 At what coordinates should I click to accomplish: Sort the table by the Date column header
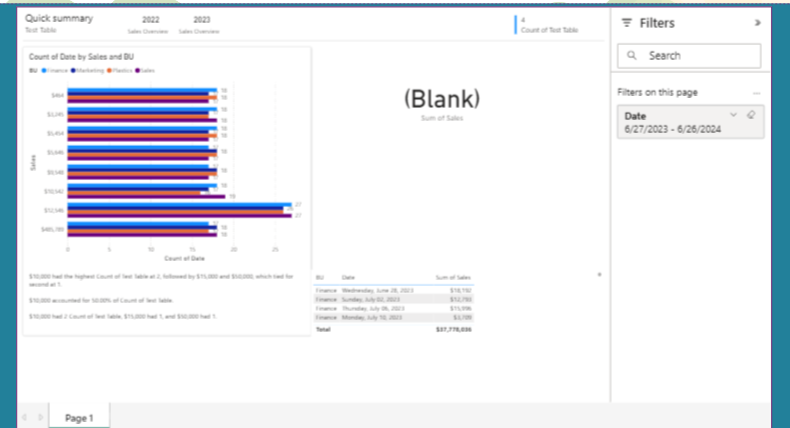349,277
